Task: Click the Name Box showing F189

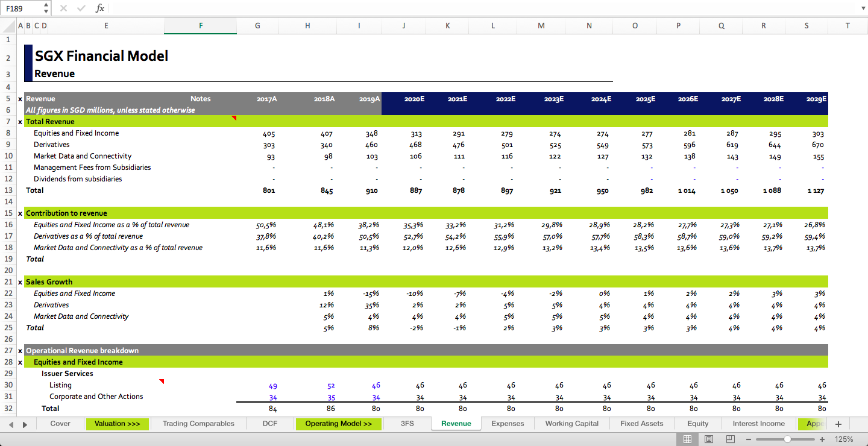Action: [x=22, y=8]
